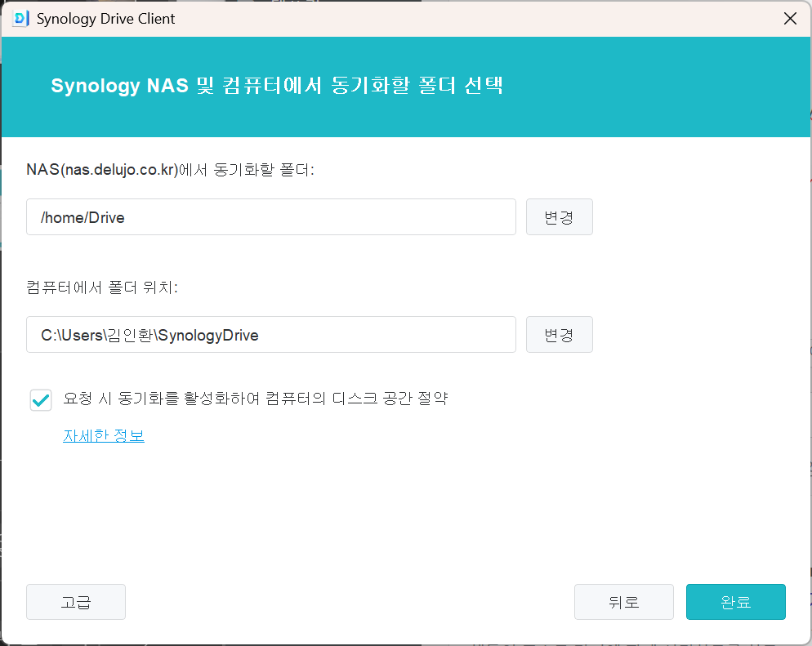Click the 'NAS(nas.delujo.co.kr)에서 동기화할 폴더:' label

click(171, 170)
